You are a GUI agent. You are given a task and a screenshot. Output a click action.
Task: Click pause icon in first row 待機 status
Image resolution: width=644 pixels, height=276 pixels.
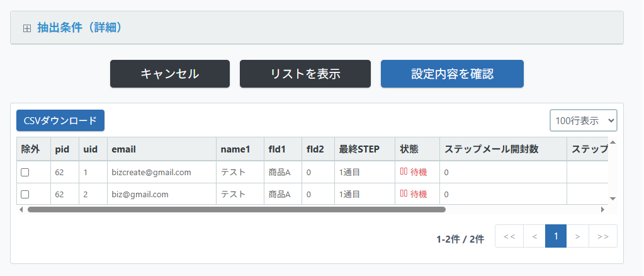(404, 172)
